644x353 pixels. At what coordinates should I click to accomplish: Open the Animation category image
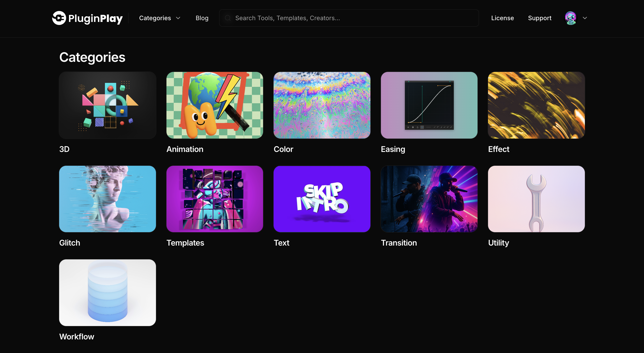[214, 105]
